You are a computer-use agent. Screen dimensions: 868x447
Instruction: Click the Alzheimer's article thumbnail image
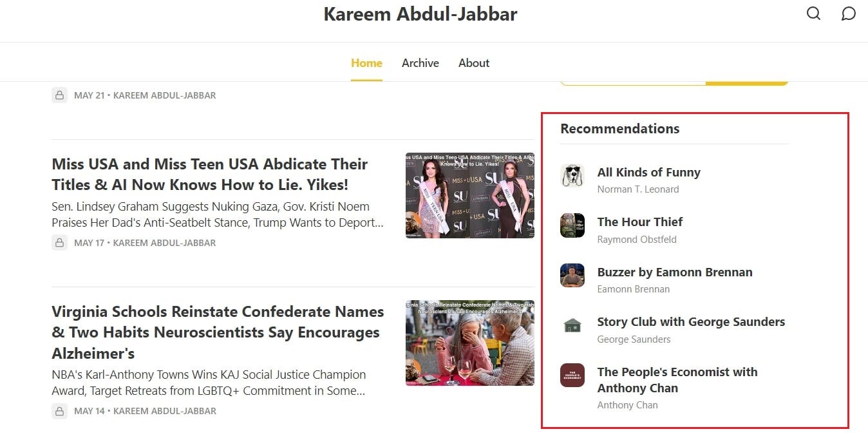[x=470, y=343]
